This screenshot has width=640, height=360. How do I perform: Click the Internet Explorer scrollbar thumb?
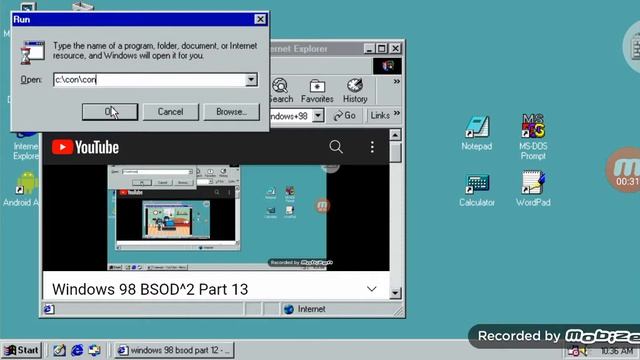pyautogui.click(x=395, y=152)
